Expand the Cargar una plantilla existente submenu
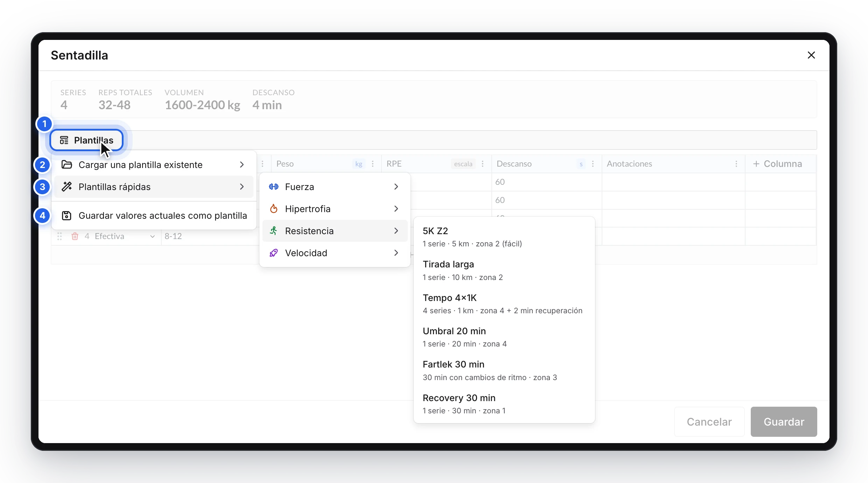The image size is (868, 483). click(154, 165)
